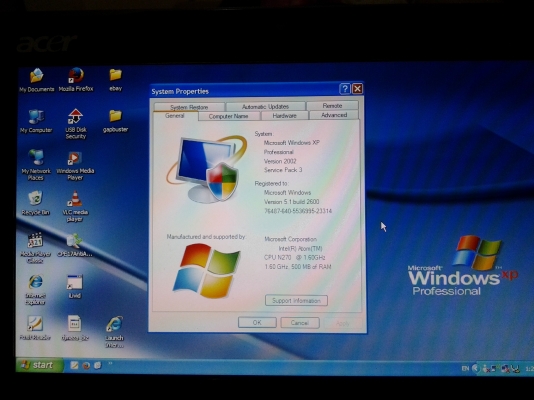Viewport: 534px width, 400px height.
Task: Click the product ID 76487-640 text
Action: [298, 211]
